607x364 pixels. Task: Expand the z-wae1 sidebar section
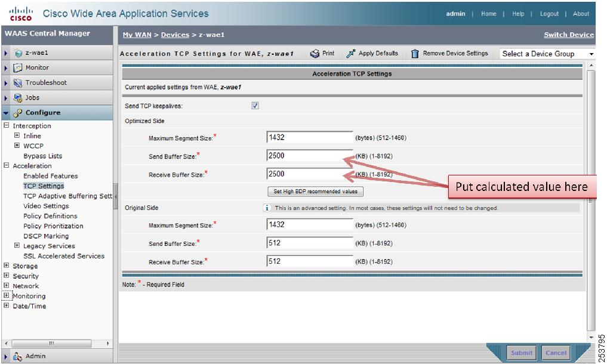pos(6,53)
